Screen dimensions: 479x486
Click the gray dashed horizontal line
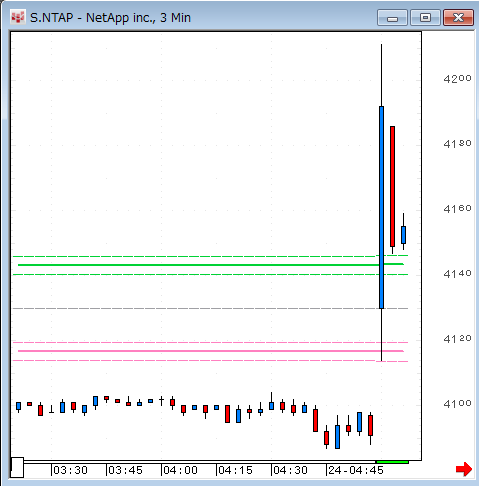coord(210,309)
